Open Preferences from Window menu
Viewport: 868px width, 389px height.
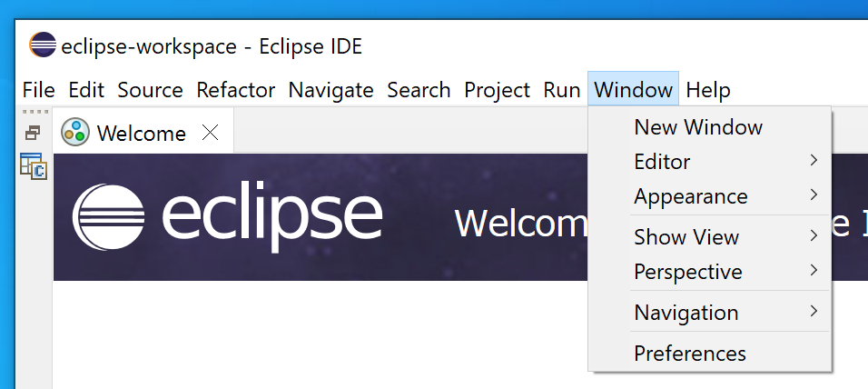pyautogui.click(x=710, y=353)
